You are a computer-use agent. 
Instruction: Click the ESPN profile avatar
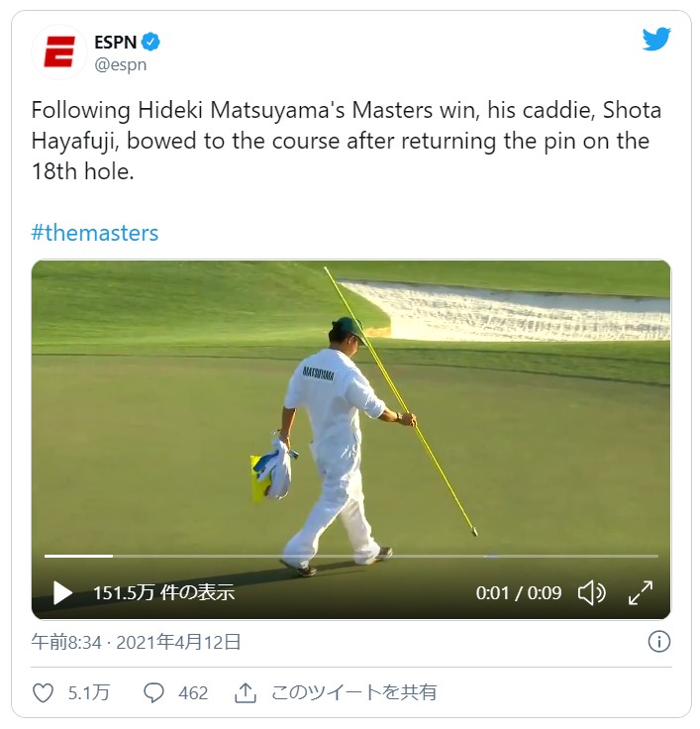click(59, 52)
